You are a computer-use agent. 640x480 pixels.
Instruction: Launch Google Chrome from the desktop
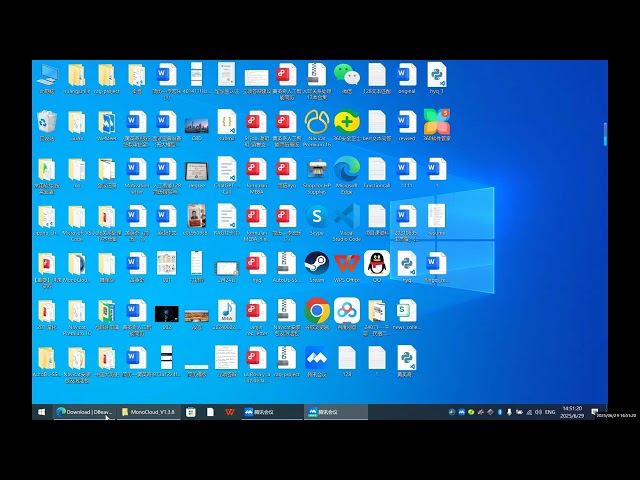[317, 310]
